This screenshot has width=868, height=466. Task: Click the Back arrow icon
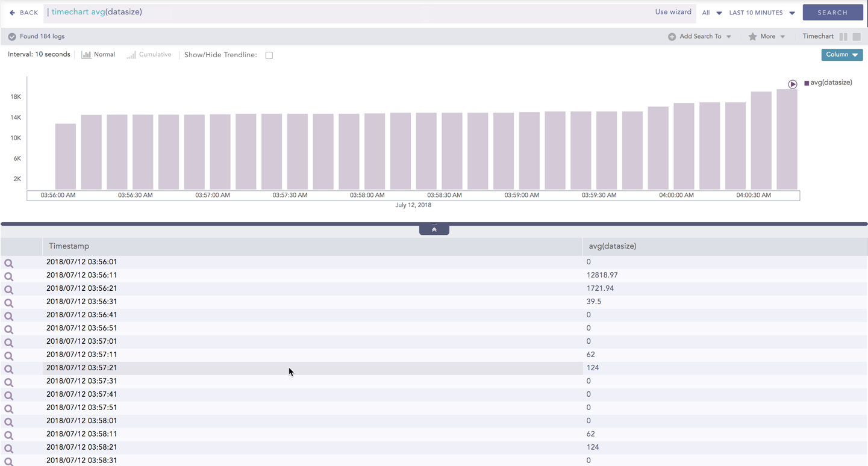point(12,13)
